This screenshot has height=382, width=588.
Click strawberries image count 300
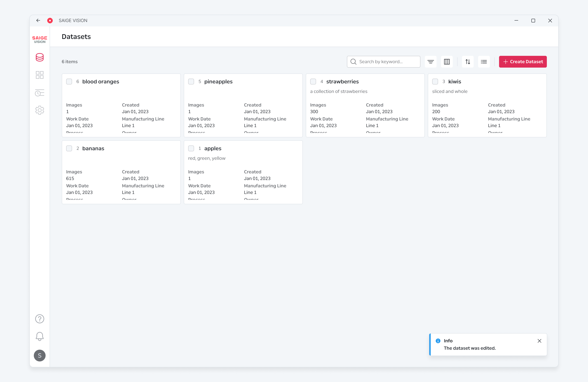[314, 112]
